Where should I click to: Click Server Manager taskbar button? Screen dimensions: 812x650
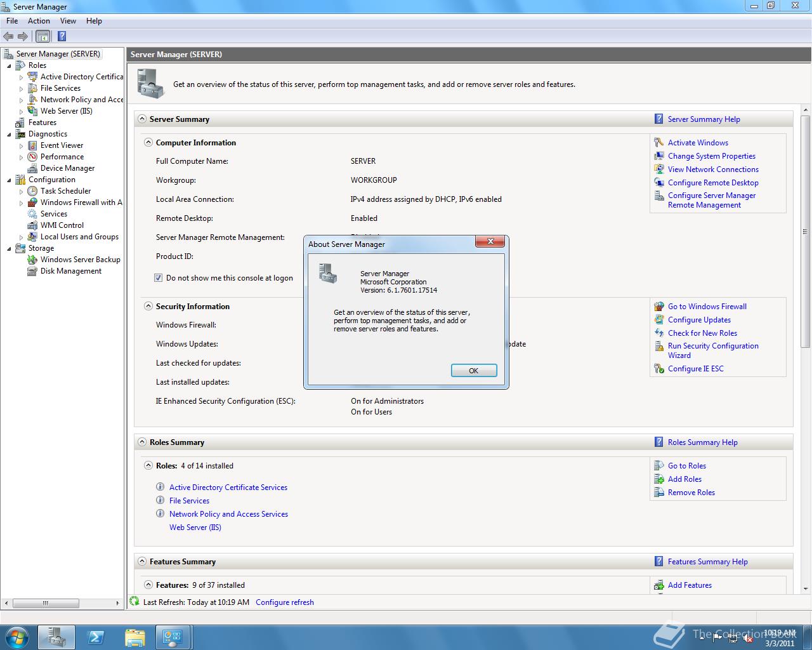tap(56, 637)
